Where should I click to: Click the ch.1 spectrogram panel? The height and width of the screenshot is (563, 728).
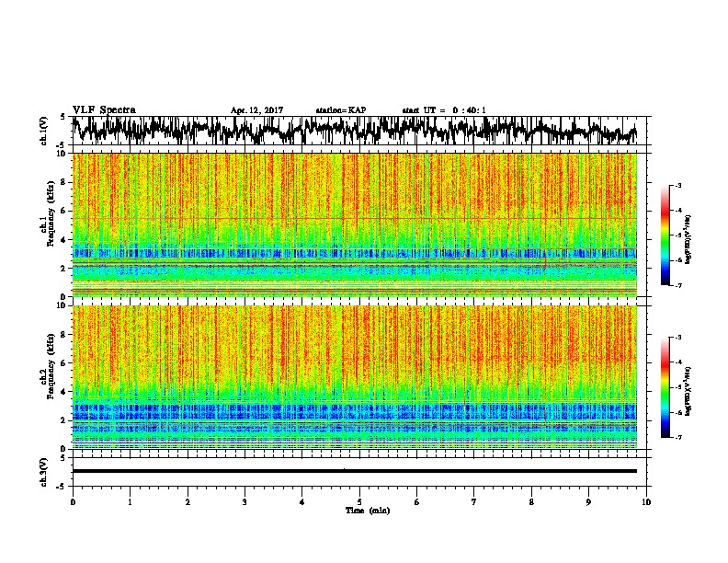click(x=355, y=224)
